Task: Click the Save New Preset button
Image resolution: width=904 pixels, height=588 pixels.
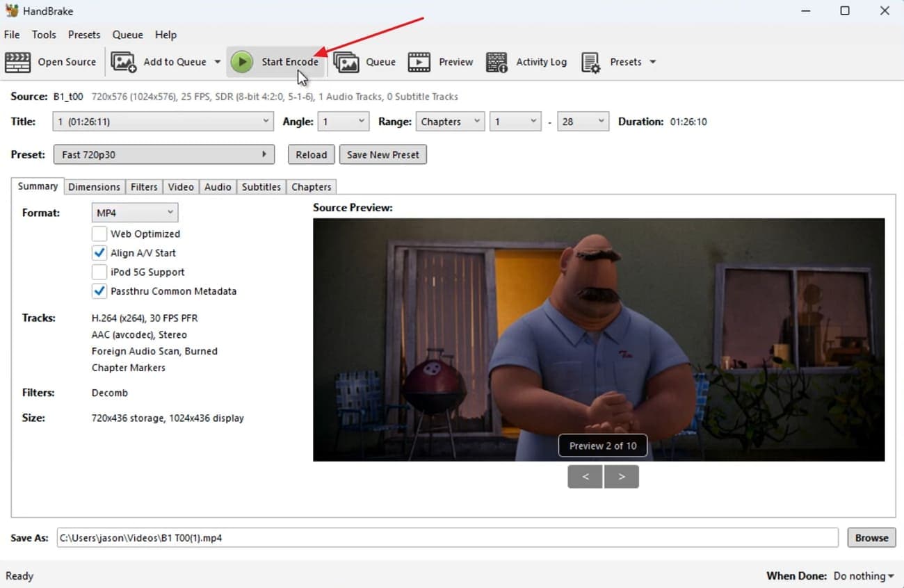Action: coord(382,154)
